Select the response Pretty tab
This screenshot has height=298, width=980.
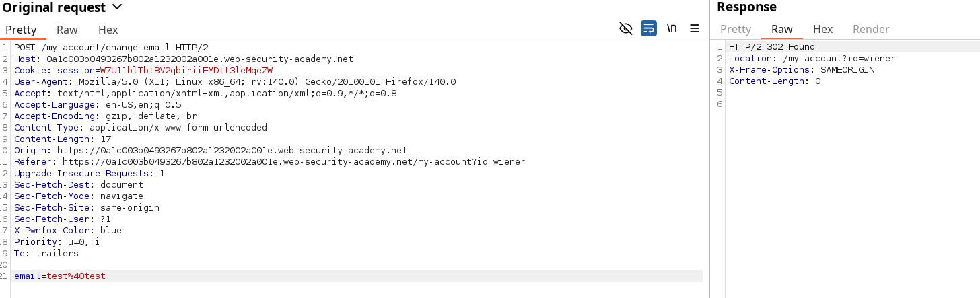[x=736, y=29]
